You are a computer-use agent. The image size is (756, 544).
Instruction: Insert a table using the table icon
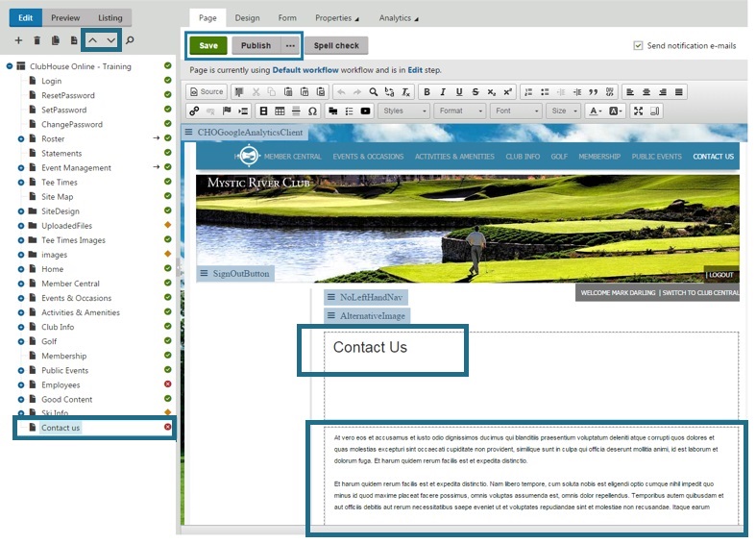280,111
